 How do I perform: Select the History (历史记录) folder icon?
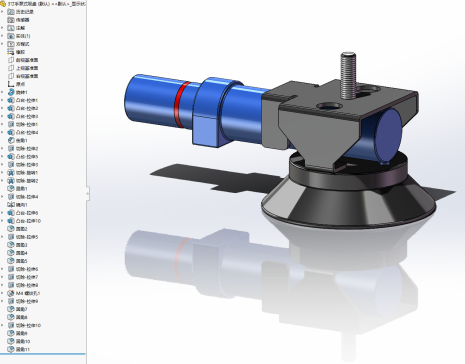point(11,12)
